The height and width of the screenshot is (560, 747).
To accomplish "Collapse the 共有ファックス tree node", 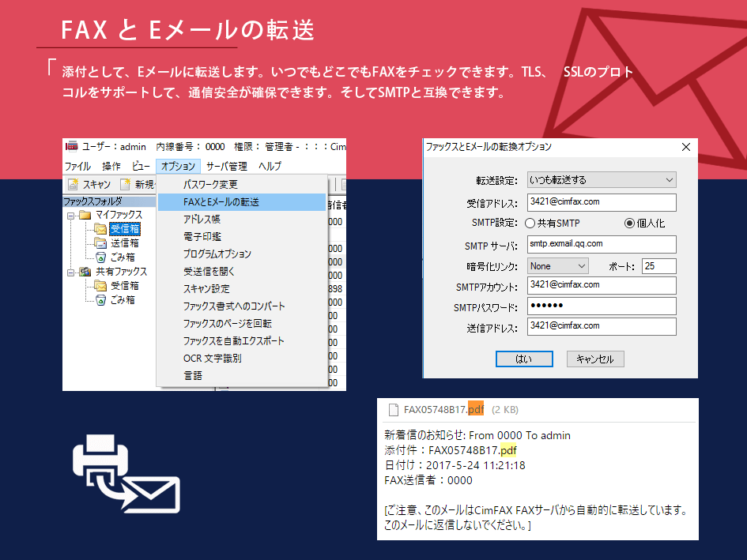I will pyautogui.click(x=70, y=272).
